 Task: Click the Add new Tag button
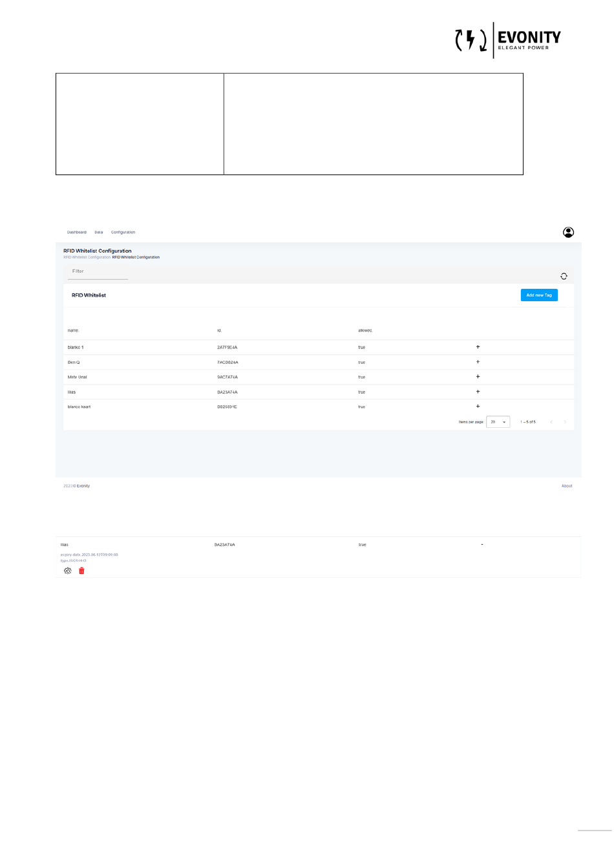pyautogui.click(x=539, y=295)
